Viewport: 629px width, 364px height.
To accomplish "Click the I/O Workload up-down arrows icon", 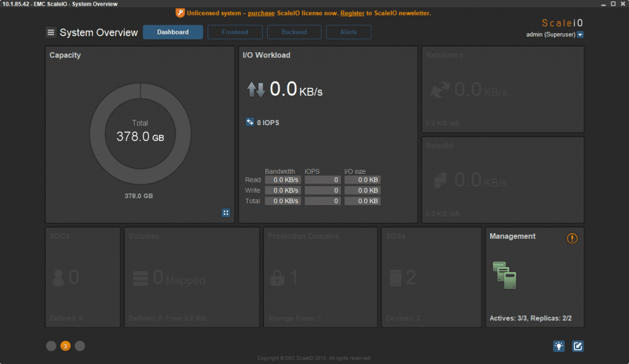I will click(256, 90).
